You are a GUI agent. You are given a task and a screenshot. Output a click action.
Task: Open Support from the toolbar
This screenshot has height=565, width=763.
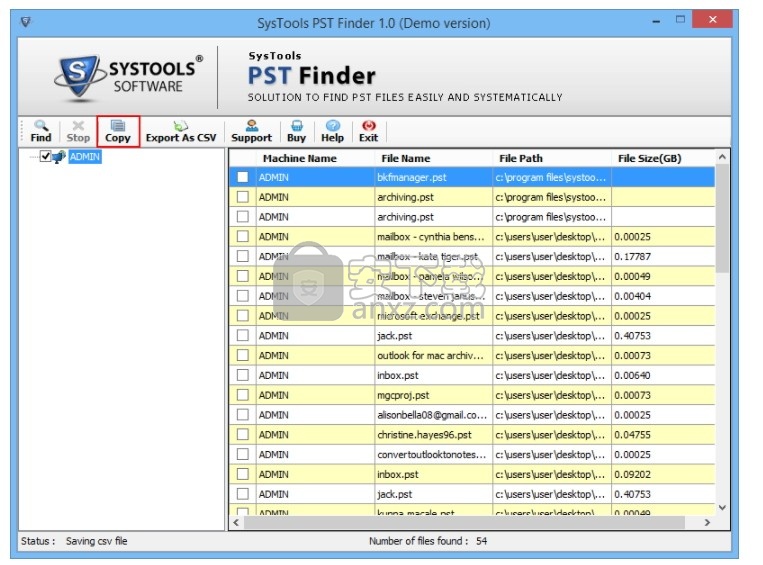tap(251, 131)
